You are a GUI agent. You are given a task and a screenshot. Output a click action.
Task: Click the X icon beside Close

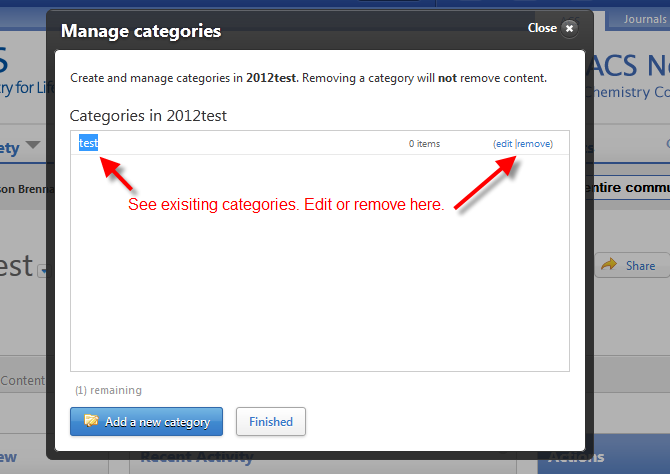pos(569,29)
